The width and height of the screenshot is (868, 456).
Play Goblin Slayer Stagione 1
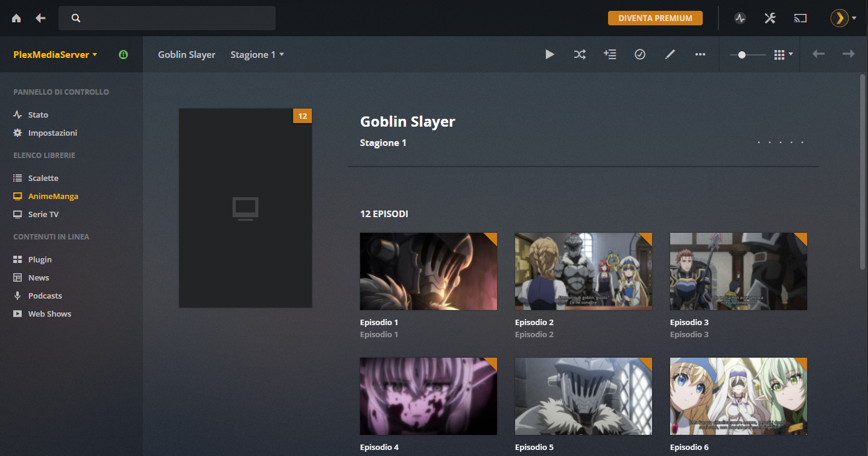pos(550,54)
